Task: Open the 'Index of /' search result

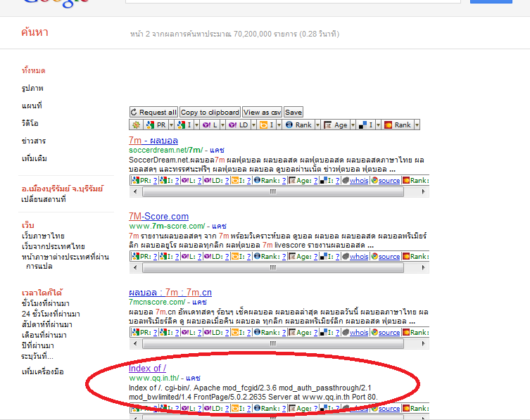Action: pyautogui.click(x=147, y=369)
